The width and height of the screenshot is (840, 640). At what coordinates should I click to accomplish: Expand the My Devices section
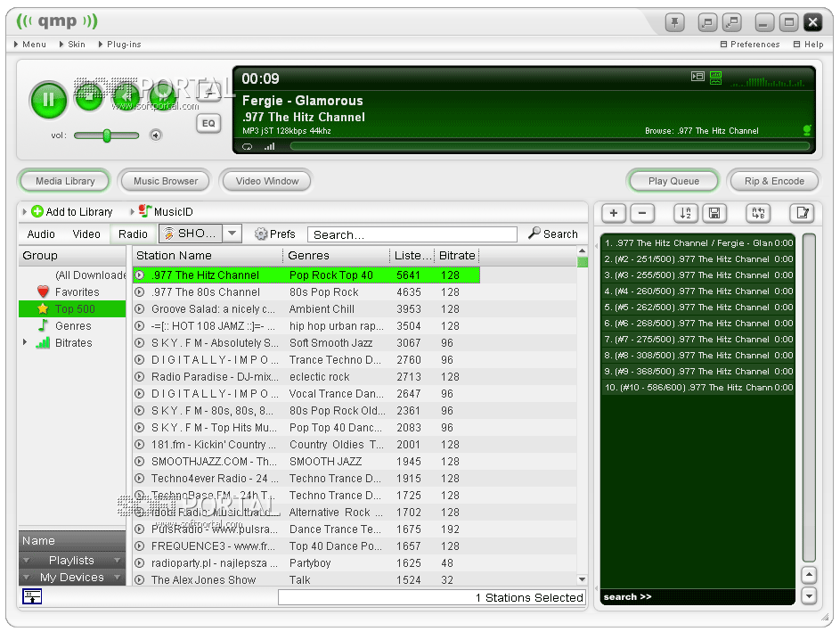[x=72, y=578]
